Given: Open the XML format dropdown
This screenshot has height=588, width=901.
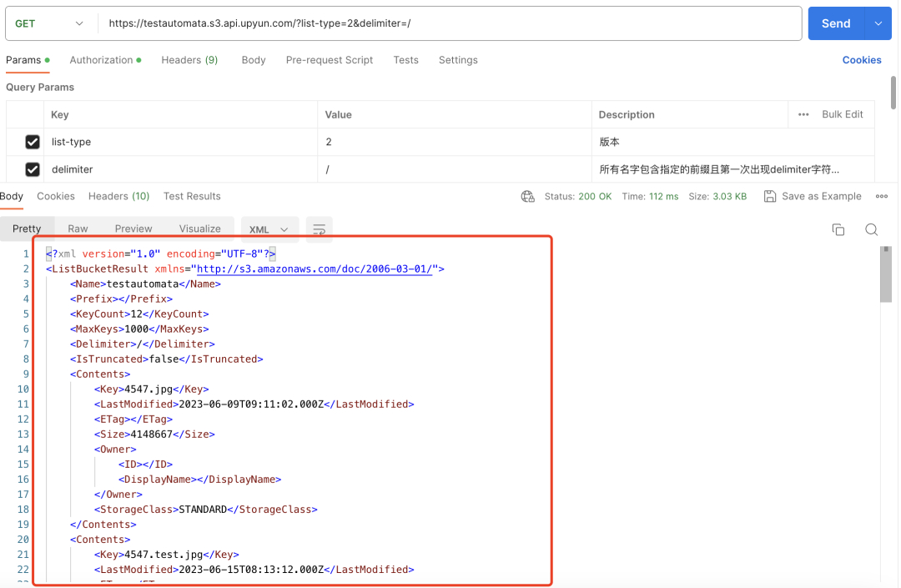Looking at the screenshot, I should coord(269,229).
